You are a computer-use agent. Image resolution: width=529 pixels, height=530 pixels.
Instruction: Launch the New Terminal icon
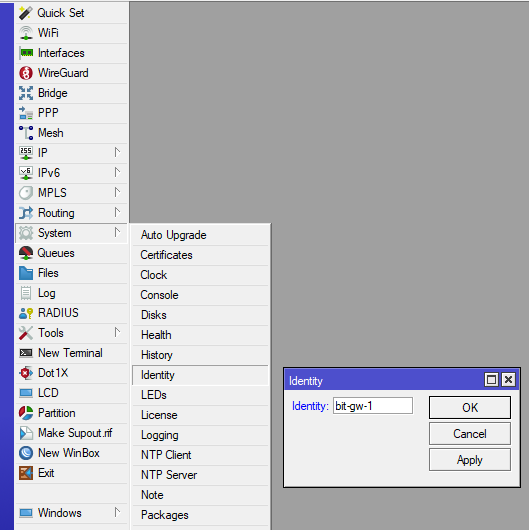(26, 353)
